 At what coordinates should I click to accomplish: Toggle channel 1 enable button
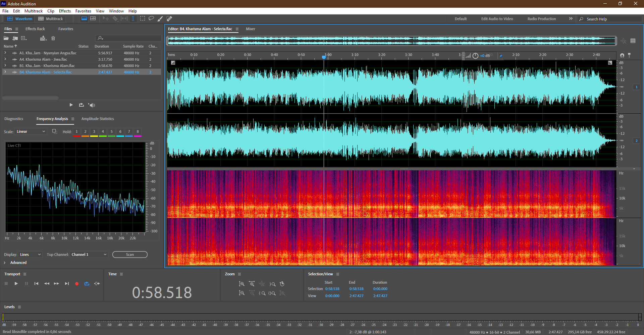[636, 87]
